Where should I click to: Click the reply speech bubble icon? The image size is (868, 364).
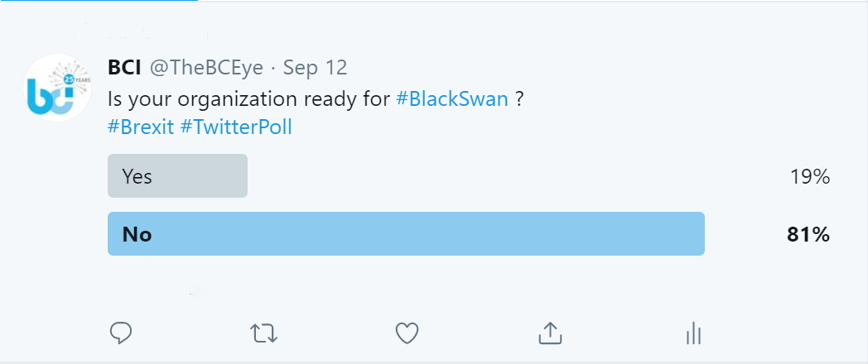121,333
